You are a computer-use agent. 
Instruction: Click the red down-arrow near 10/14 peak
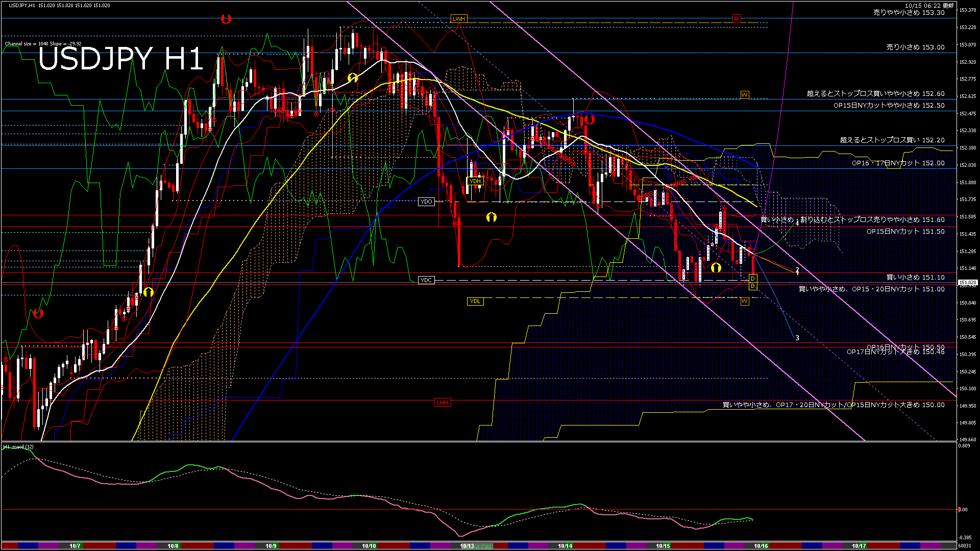tap(590, 120)
